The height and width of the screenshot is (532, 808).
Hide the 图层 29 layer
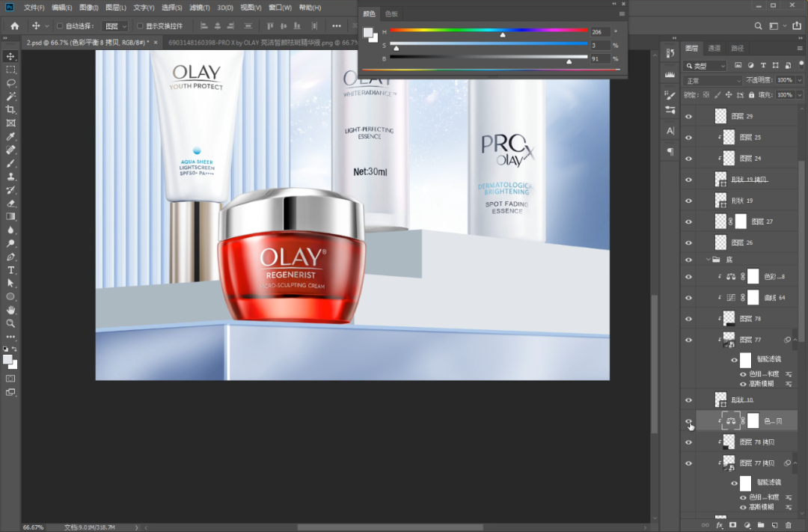(x=688, y=117)
